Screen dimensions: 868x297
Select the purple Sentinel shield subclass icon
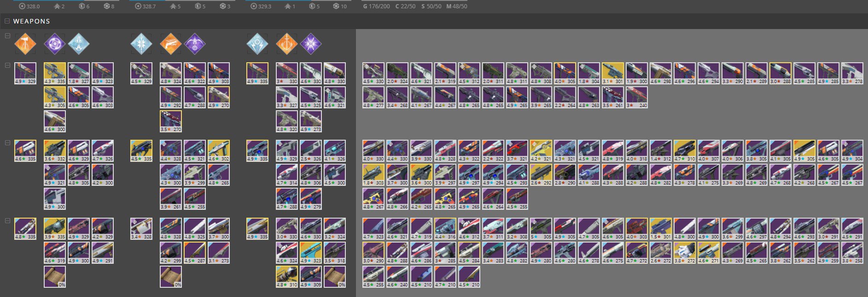point(55,44)
